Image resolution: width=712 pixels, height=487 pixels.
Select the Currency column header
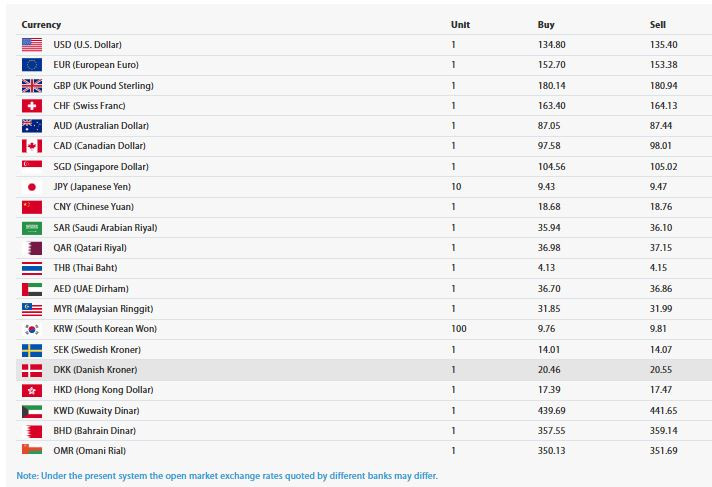(x=41, y=25)
